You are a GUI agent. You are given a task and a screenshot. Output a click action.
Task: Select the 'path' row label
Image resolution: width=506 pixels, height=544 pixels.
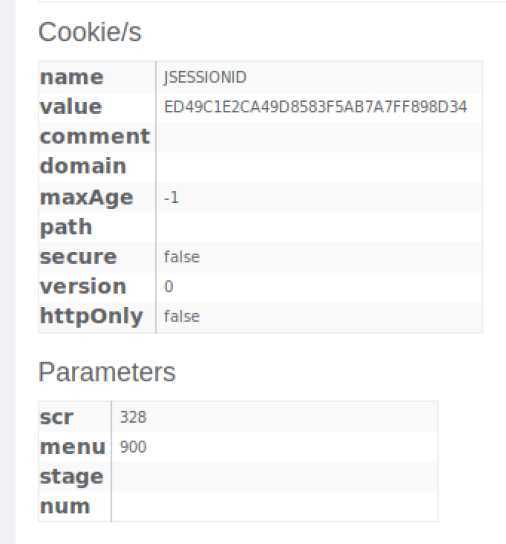point(66,228)
